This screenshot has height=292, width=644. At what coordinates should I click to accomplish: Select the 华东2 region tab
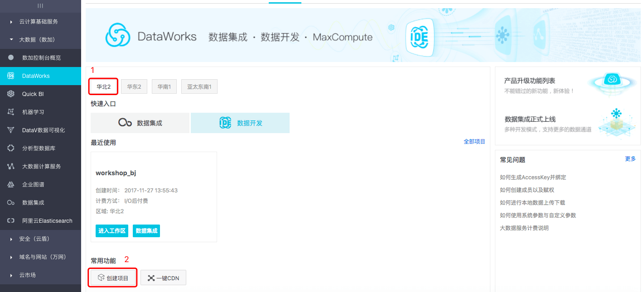(x=134, y=86)
